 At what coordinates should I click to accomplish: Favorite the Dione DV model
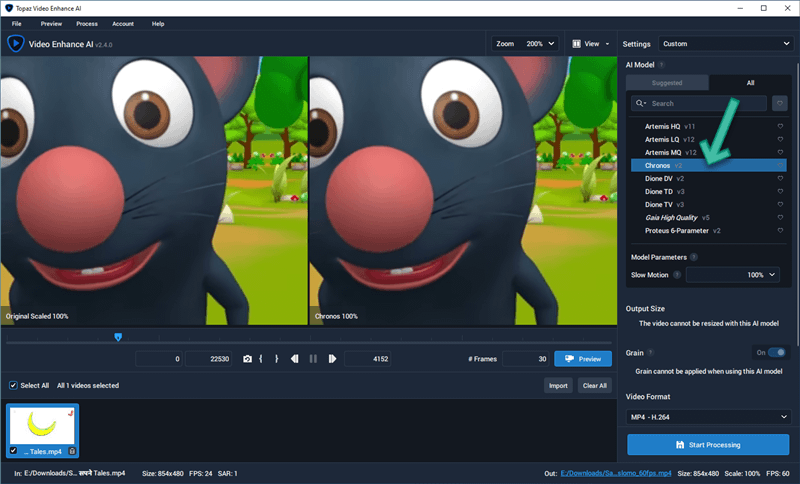tap(780, 179)
